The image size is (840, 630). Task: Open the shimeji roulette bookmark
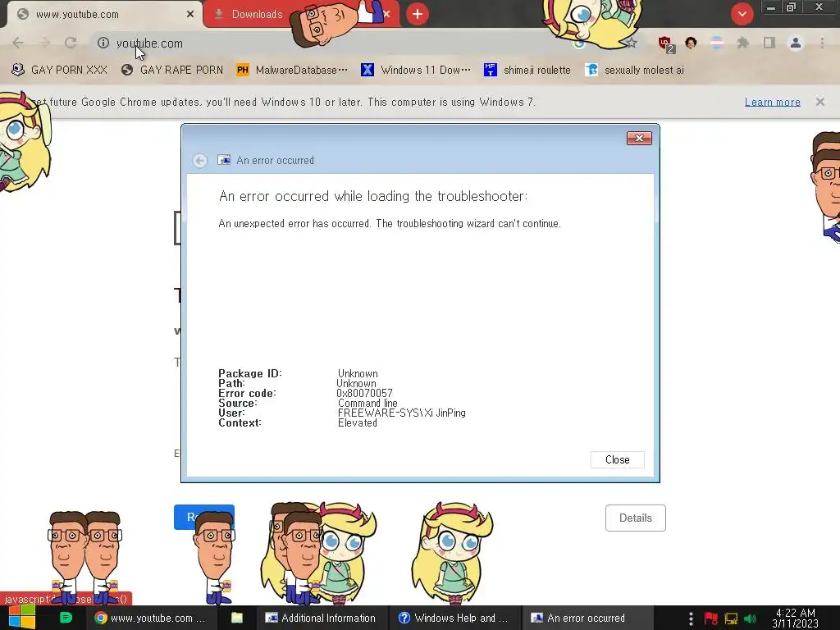pyautogui.click(x=527, y=71)
